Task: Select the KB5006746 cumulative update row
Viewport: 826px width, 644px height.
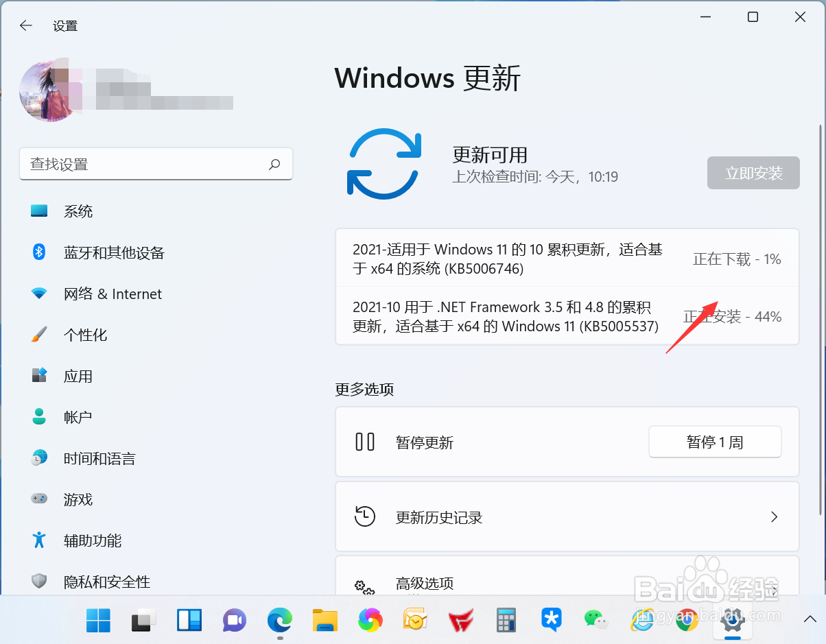Action: point(567,259)
